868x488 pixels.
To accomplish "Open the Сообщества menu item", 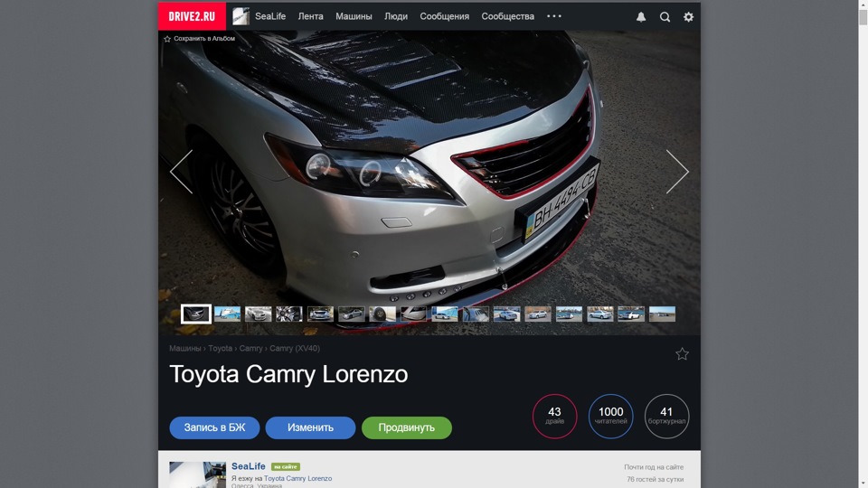I will [x=507, y=16].
